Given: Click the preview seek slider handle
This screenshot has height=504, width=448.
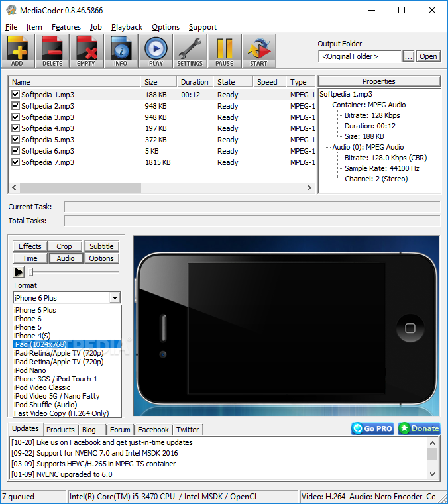Looking at the screenshot, I should pyautogui.click(x=31, y=272).
